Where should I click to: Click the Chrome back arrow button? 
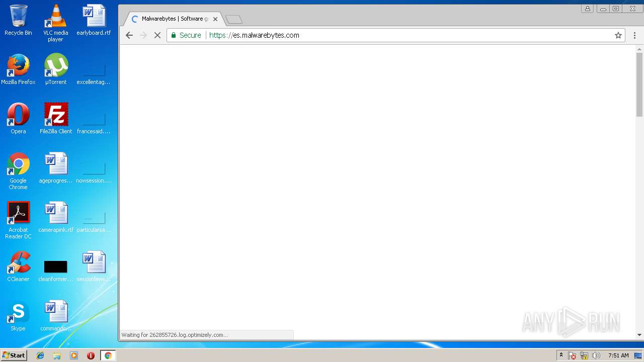[x=129, y=35]
